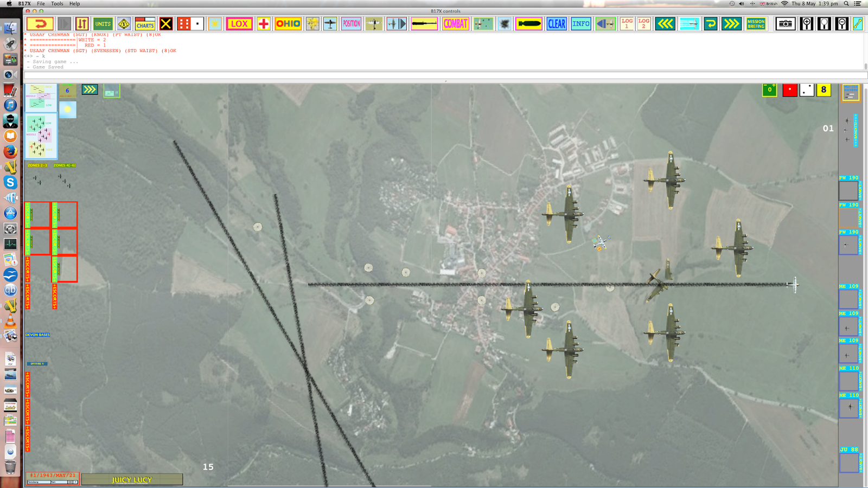Click the up-down arrows toolbar icon
Screen dimensions: 868x488
[x=82, y=24]
